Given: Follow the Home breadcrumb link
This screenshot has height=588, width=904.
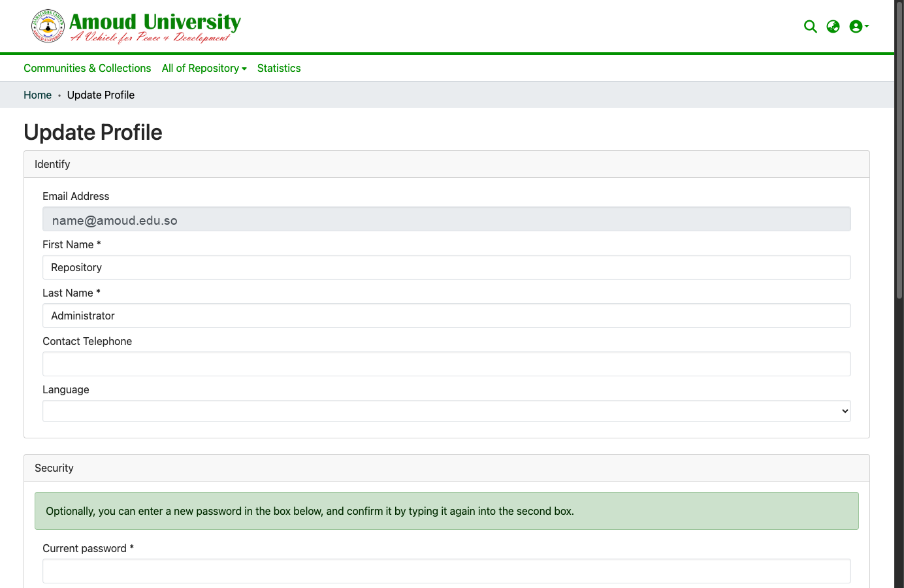Looking at the screenshot, I should pos(37,95).
